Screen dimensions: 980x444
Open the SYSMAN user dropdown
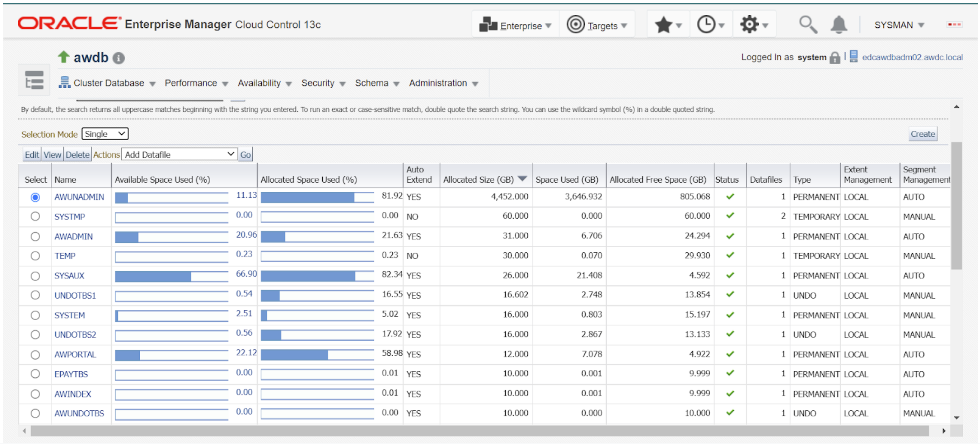click(899, 25)
